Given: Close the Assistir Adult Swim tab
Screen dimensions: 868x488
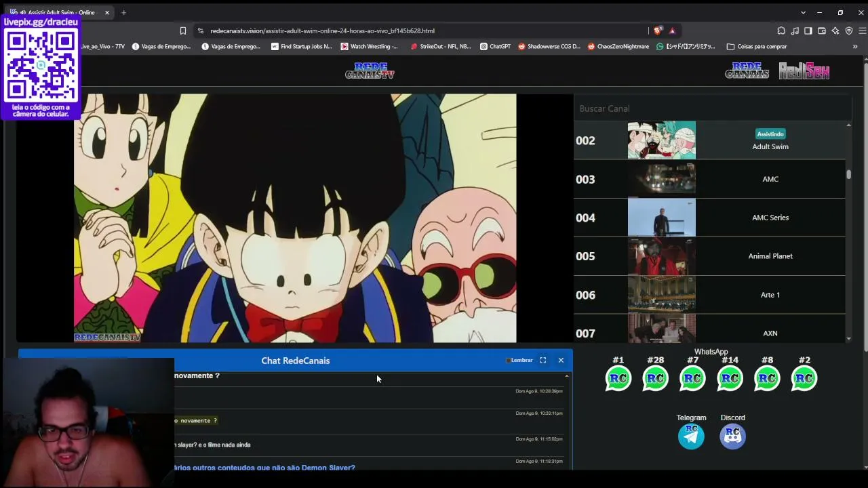Looking at the screenshot, I should pos(106,12).
